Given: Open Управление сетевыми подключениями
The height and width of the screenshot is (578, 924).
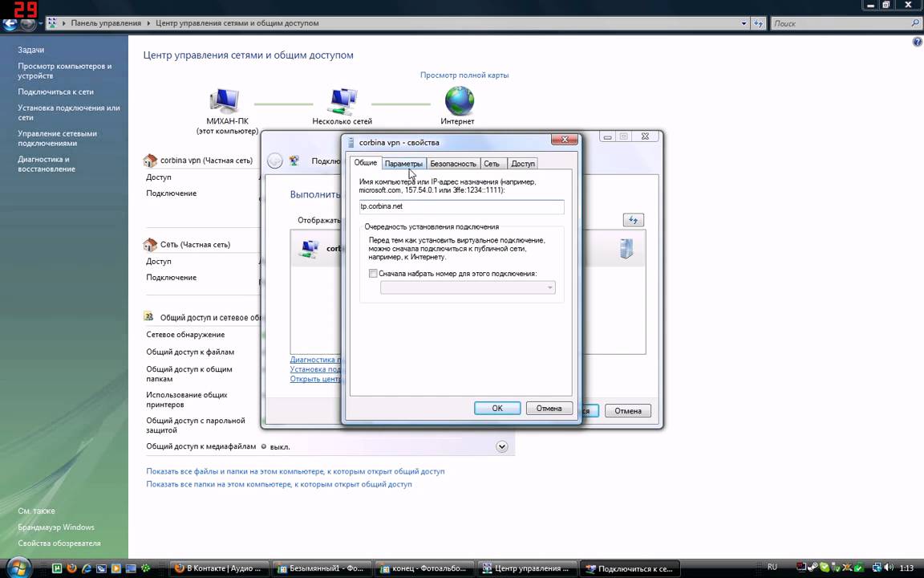Looking at the screenshot, I should (x=57, y=138).
